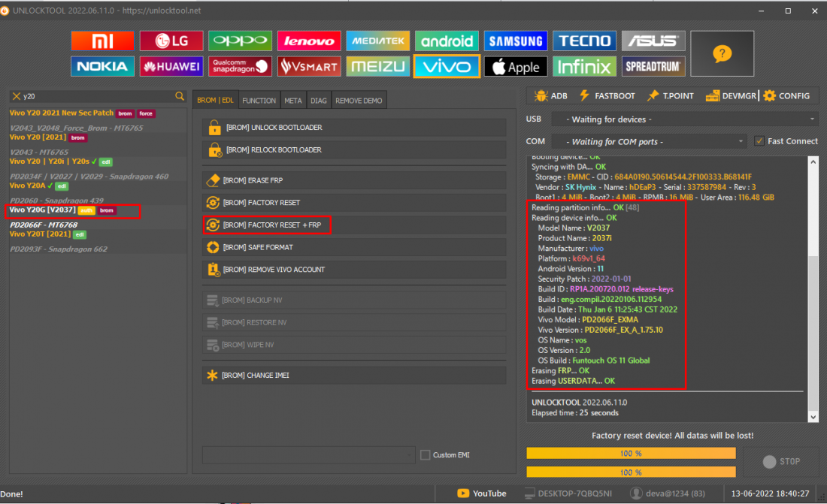Choose the Lenovo brand tile
The width and height of the screenshot is (827, 504).
pyautogui.click(x=309, y=41)
